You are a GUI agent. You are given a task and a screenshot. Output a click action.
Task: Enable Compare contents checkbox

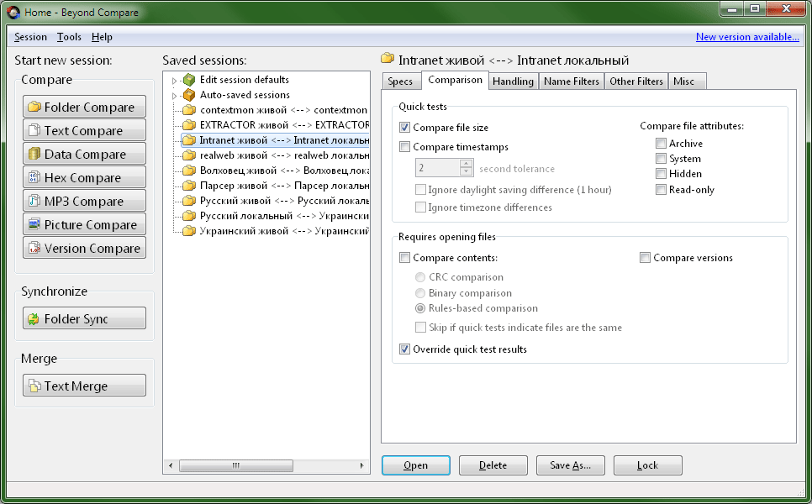pyautogui.click(x=404, y=258)
